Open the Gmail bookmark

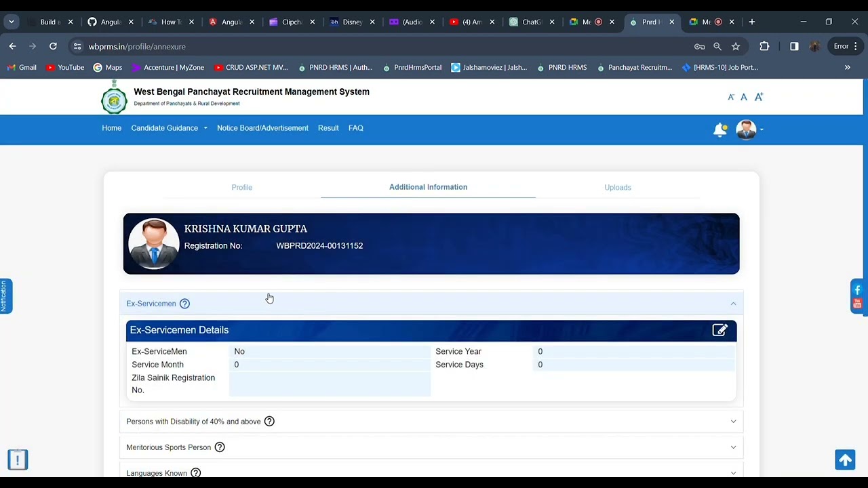point(22,67)
